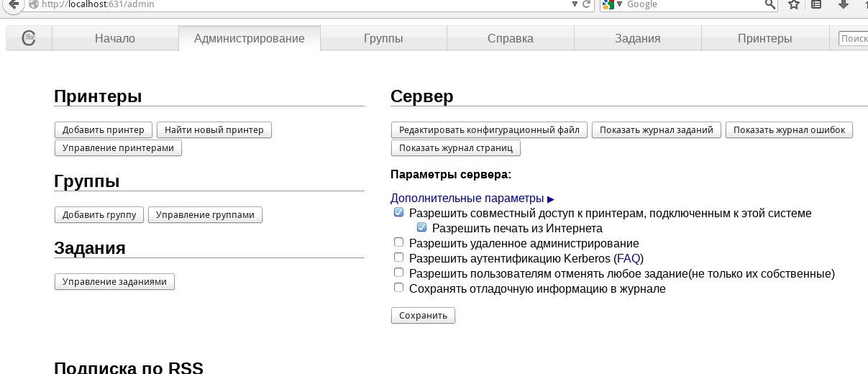Open the bookmarks list icon
The image size is (868, 374).
tap(816, 4)
